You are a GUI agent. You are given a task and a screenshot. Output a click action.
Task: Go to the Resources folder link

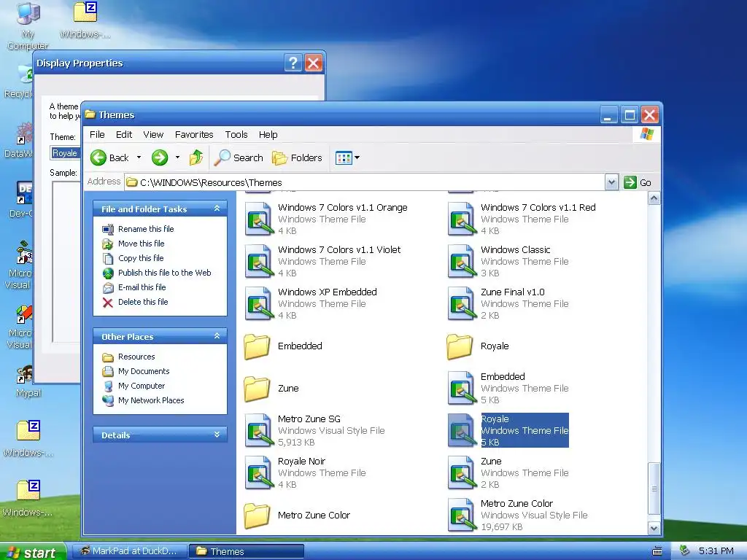(136, 357)
